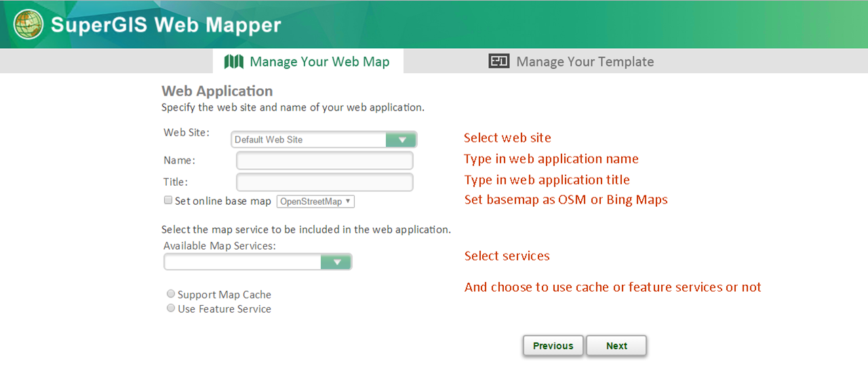Click the Title input field
The height and width of the screenshot is (375, 868).
325,182
